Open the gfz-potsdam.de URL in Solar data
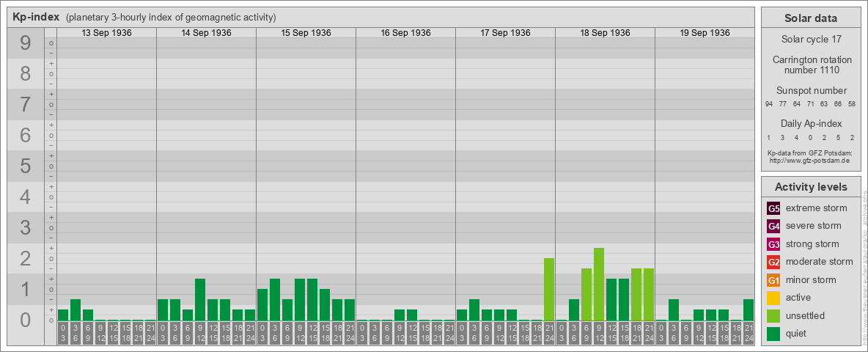Screen dimensions: 868x352 coord(809,160)
